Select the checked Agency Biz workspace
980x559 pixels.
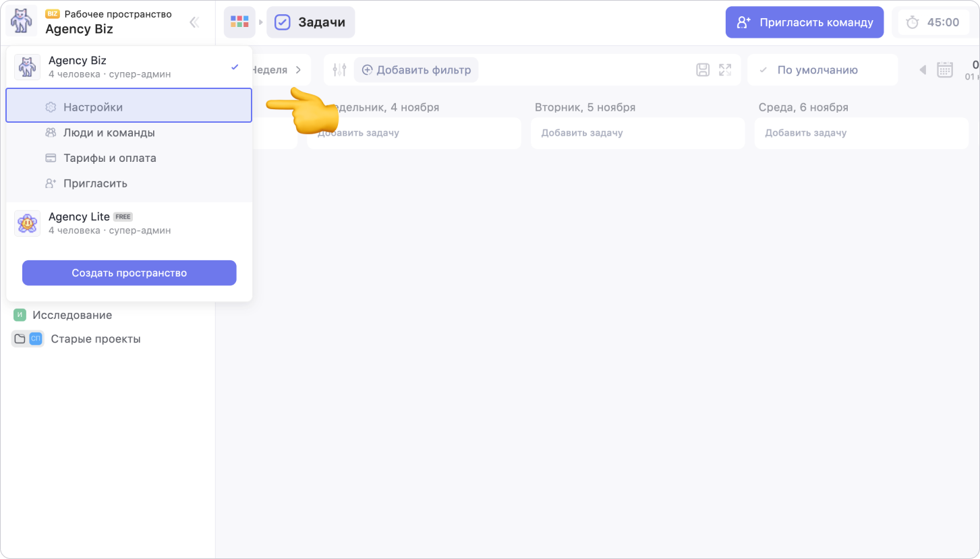click(x=128, y=67)
